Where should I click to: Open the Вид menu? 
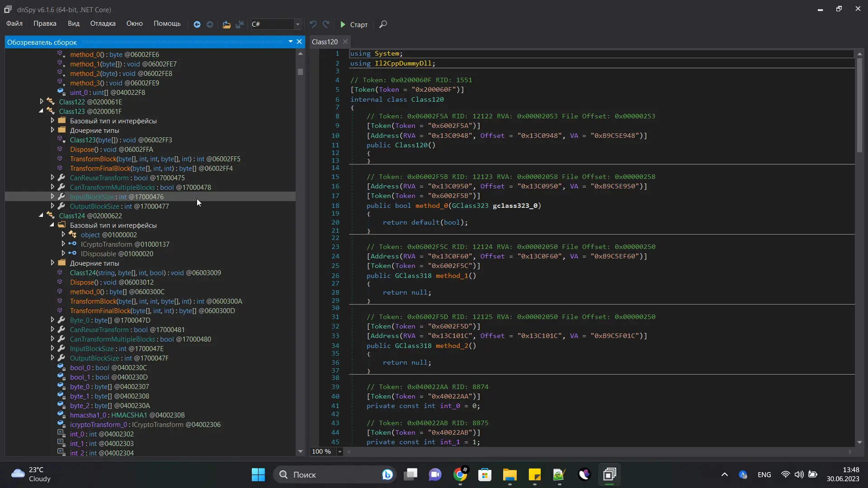click(x=73, y=23)
